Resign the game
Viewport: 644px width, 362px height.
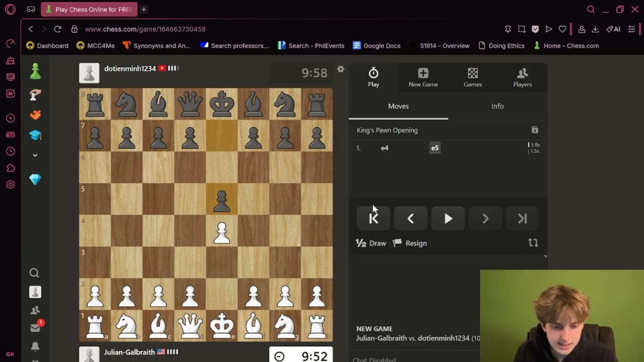410,243
